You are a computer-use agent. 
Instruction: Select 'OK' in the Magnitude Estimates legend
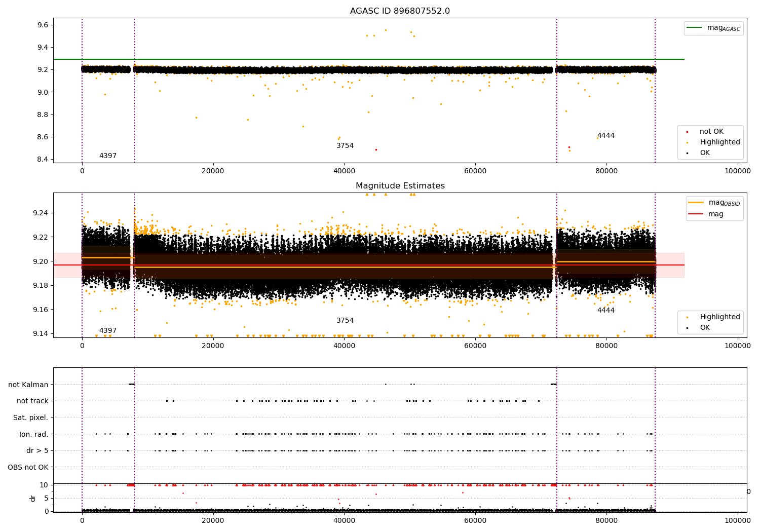point(705,328)
